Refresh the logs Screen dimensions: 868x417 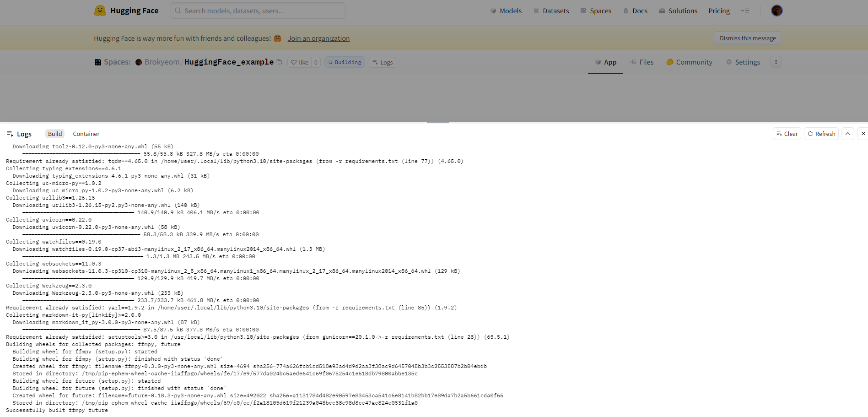tap(821, 134)
